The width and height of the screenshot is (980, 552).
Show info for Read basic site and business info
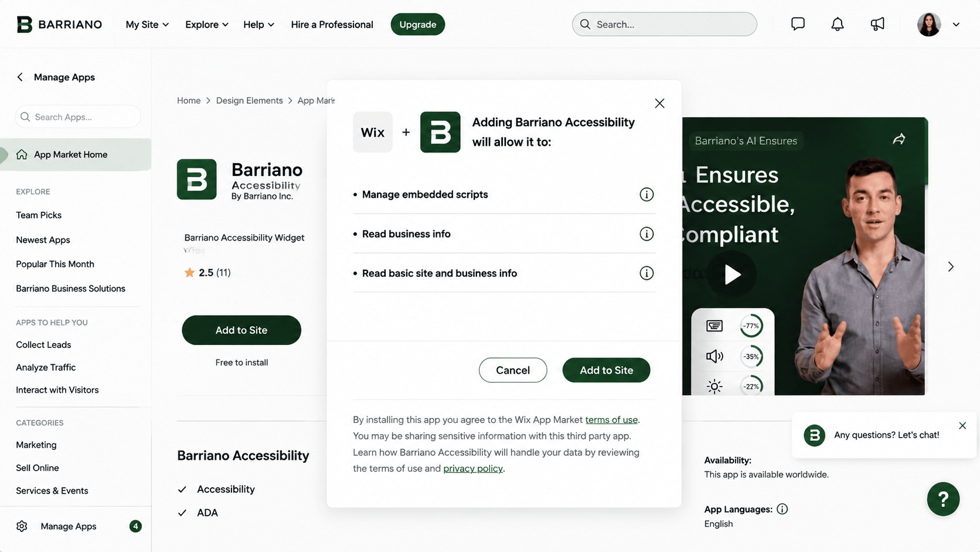pos(646,273)
